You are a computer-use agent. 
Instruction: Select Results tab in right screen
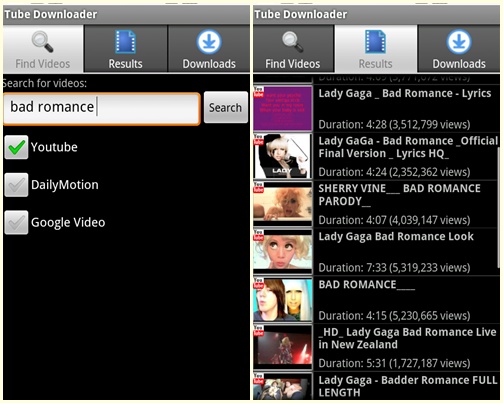coord(376,49)
